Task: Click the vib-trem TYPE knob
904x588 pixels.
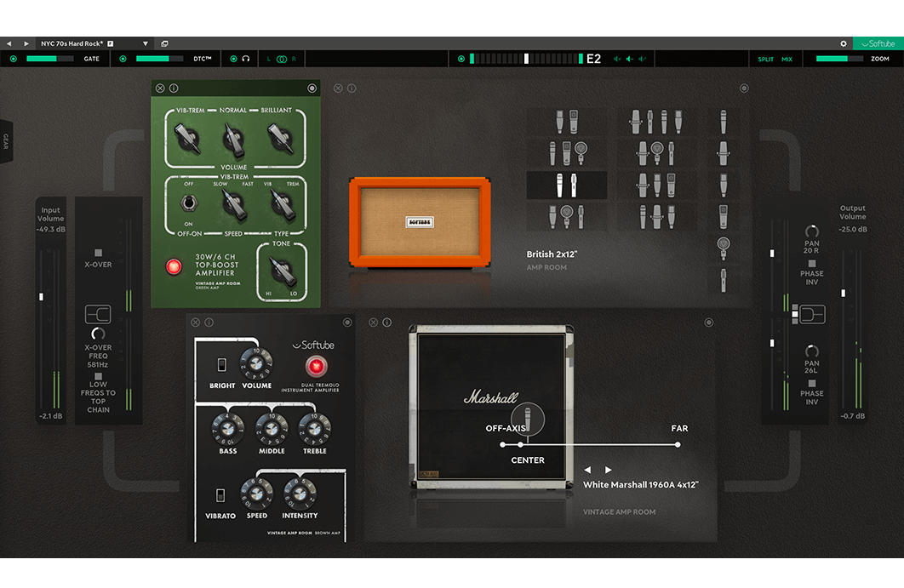Action: coord(282,203)
